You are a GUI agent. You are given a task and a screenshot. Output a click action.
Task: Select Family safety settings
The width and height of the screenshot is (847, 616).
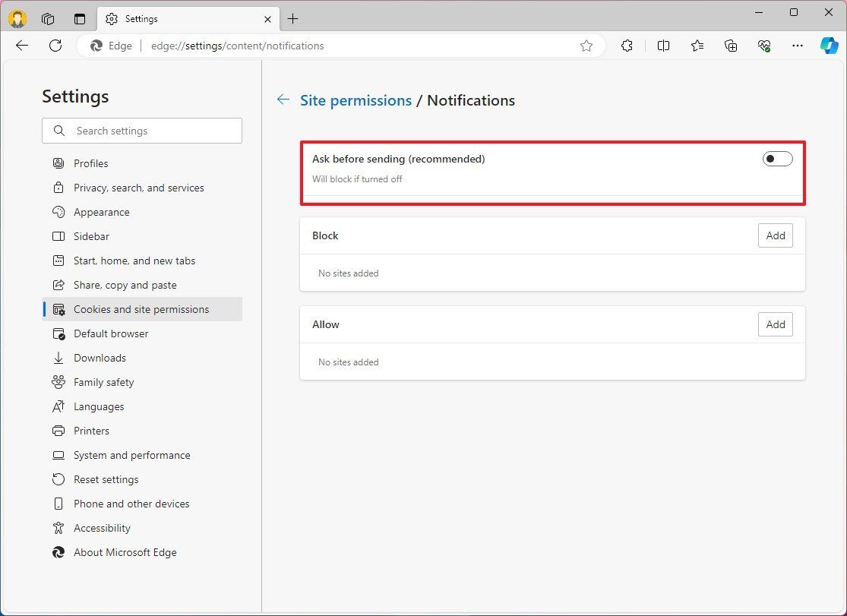103,382
